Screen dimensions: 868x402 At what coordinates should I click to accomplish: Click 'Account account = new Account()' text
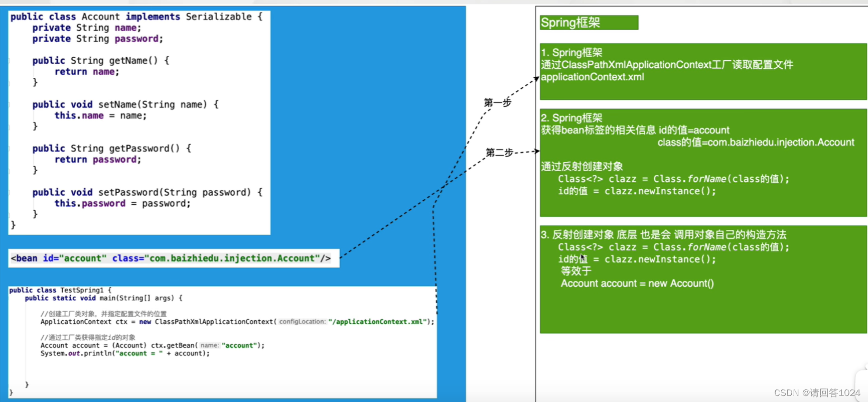(x=637, y=284)
